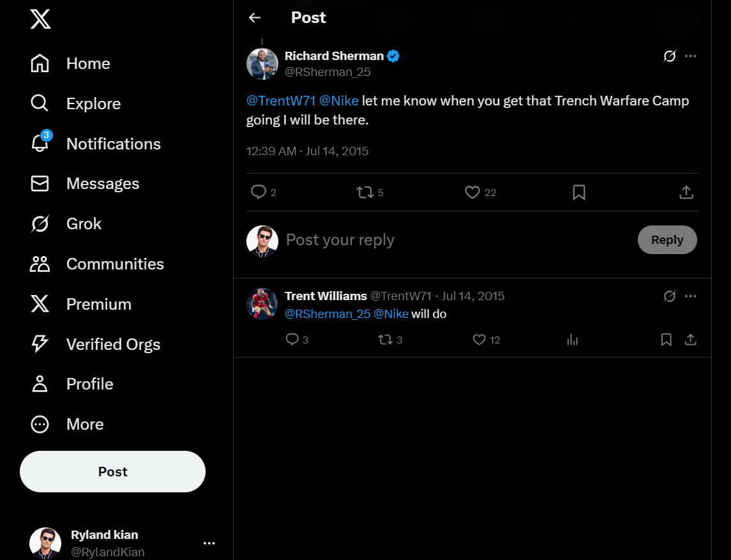
Task: Open account menu for Ryland kian
Action: click(x=209, y=543)
